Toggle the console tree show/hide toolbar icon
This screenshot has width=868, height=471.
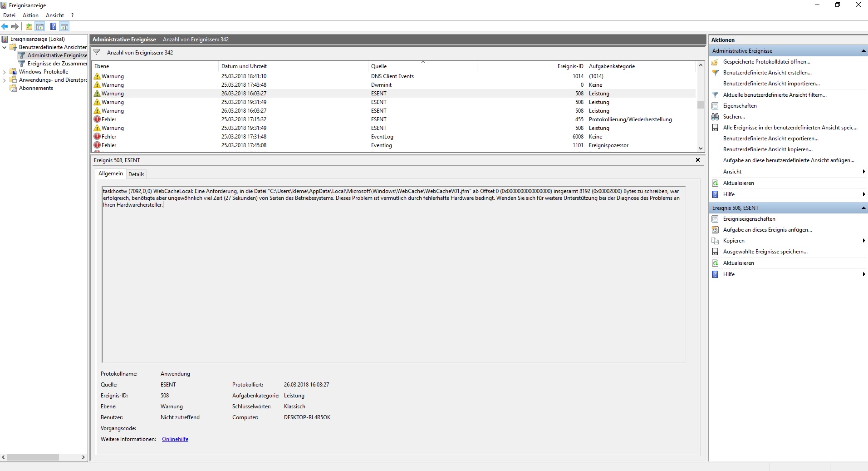(x=40, y=26)
